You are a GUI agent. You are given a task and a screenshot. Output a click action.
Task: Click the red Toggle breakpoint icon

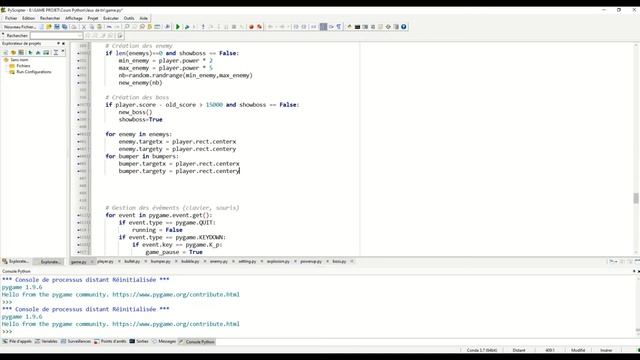click(251, 27)
